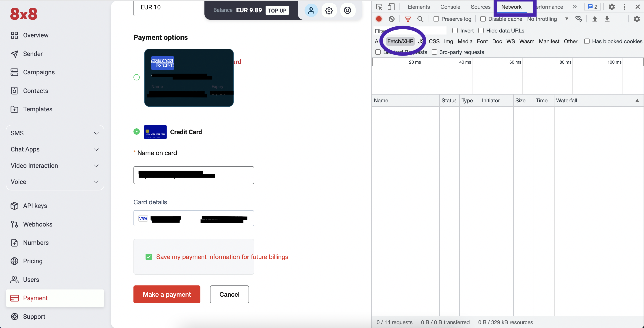Select the American Express card radio button
Image resolution: width=644 pixels, height=328 pixels.
tap(137, 77)
